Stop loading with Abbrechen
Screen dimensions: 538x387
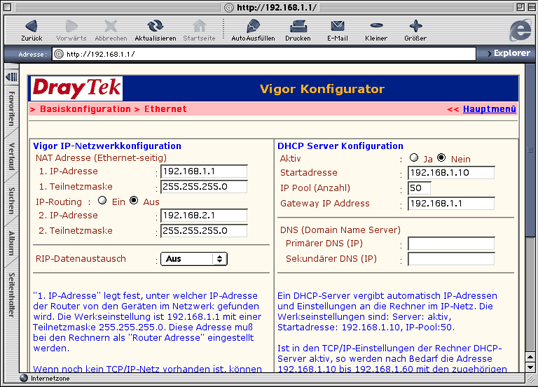[x=110, y=30]
